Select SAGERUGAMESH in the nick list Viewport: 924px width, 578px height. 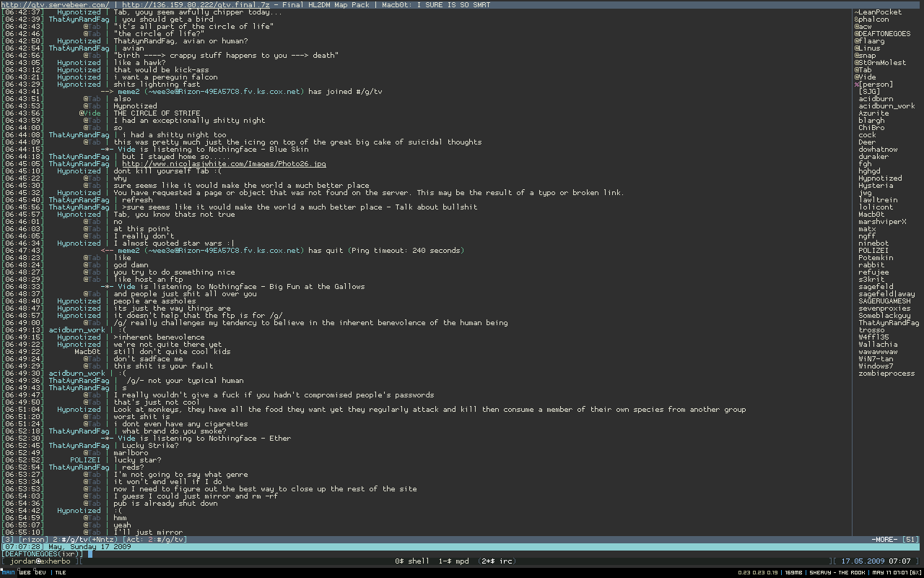click(x=884, y=301)
